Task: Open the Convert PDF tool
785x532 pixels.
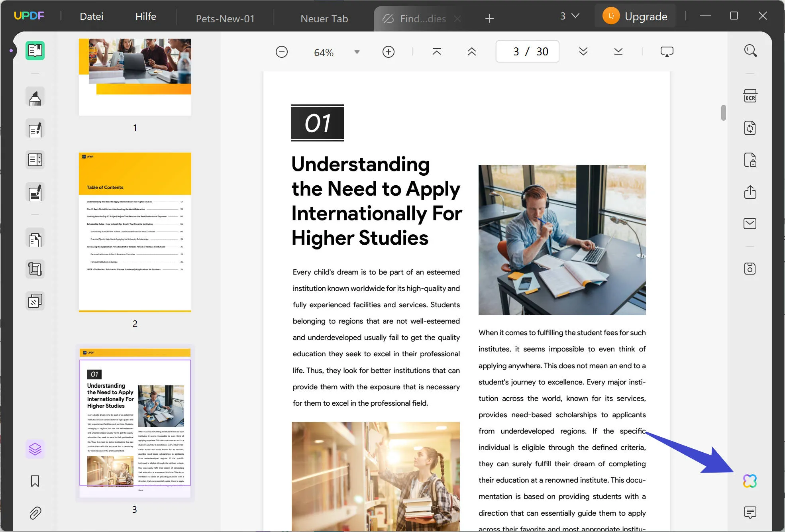Action: coord(750,128)
